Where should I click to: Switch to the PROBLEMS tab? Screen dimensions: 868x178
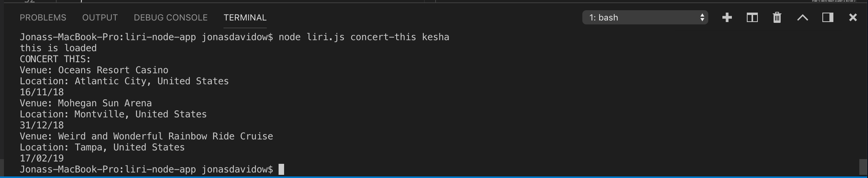click(x=43, y=18)
